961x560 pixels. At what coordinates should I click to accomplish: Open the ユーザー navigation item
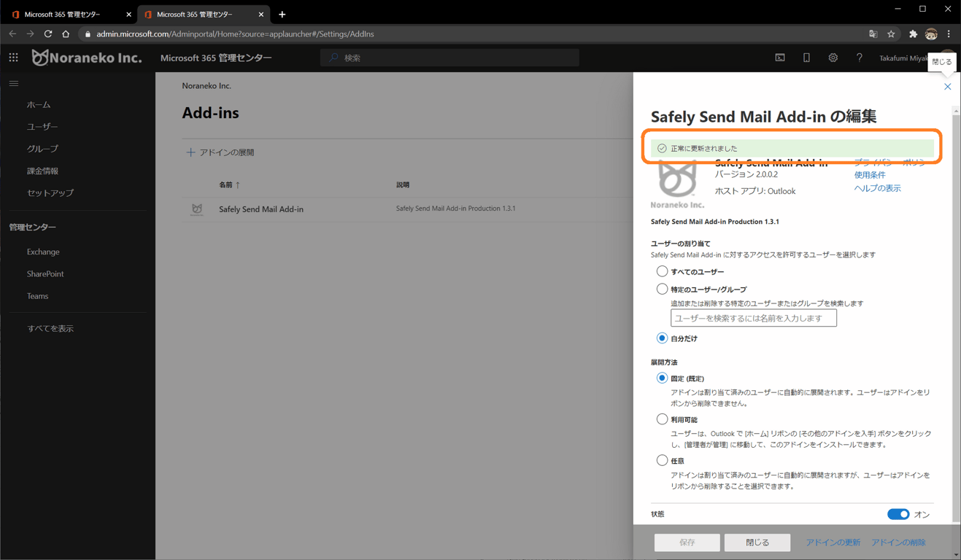(42, 127)
